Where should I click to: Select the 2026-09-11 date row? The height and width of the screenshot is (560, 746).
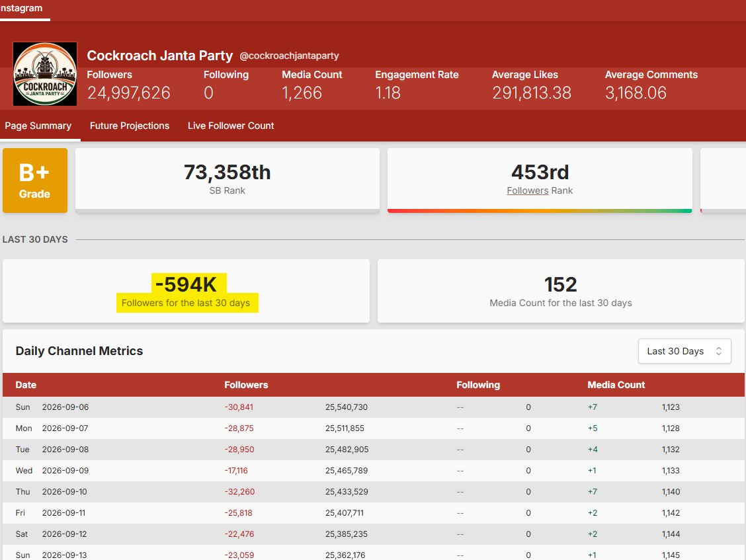click(374, 513)
